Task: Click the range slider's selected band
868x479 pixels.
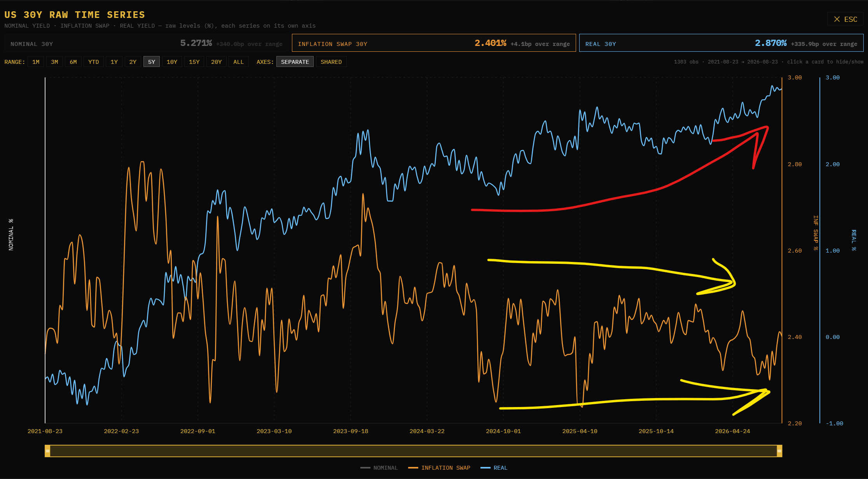Action: pyautogui.click(x=413, y=451)
